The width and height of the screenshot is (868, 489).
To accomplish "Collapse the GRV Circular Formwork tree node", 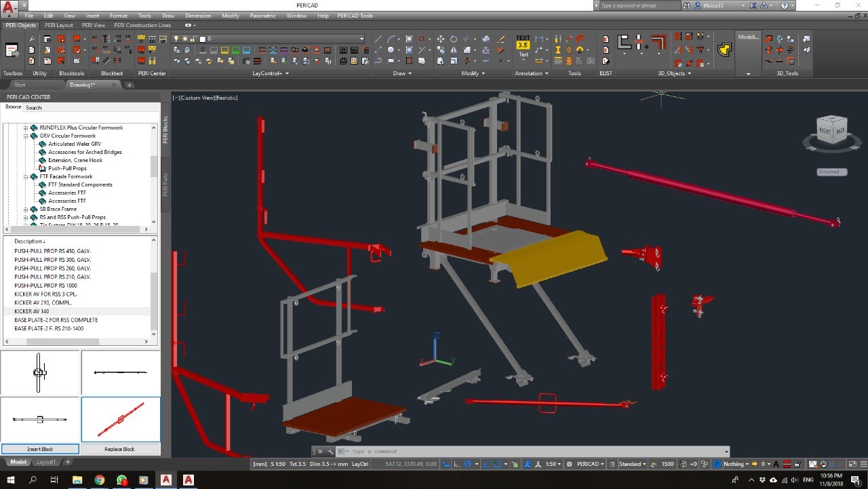I will point(26,136).
